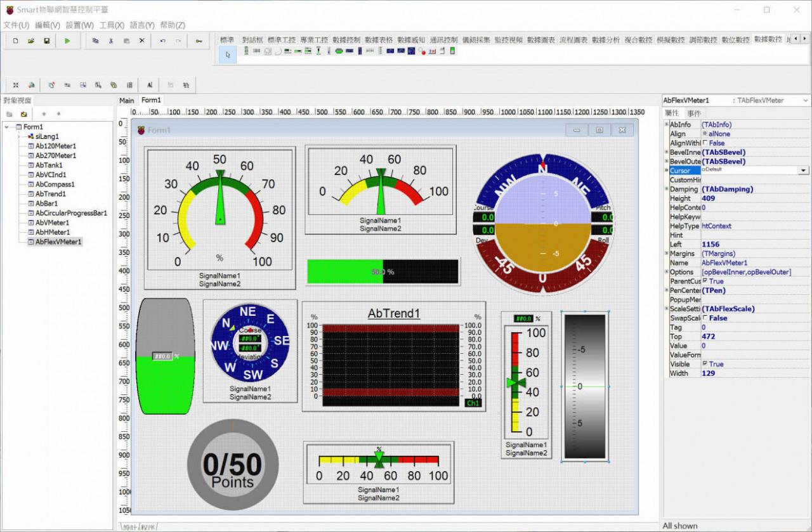812x532 pixels.
Task: Toggle the Visible True checkbox
Action: click(705, 364)
